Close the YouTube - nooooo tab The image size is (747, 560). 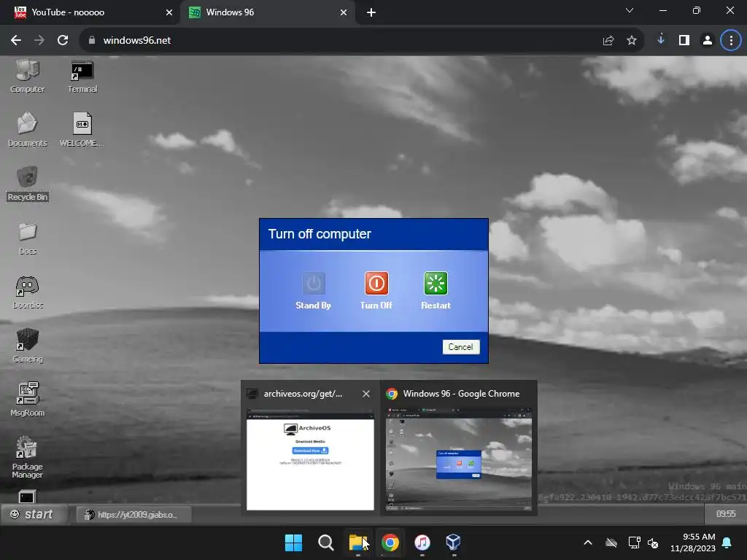coord(169,12)
